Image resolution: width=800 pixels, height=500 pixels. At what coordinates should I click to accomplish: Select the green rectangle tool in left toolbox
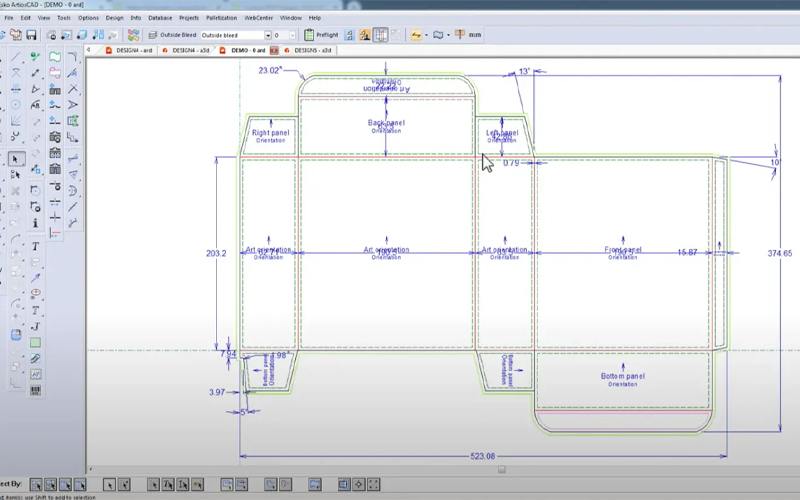click(35, 342)
